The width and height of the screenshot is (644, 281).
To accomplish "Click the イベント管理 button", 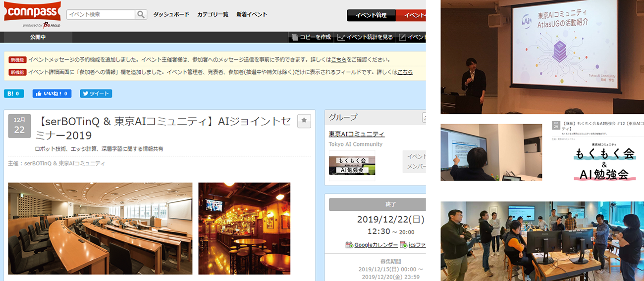I will click(x=371, y=15).
